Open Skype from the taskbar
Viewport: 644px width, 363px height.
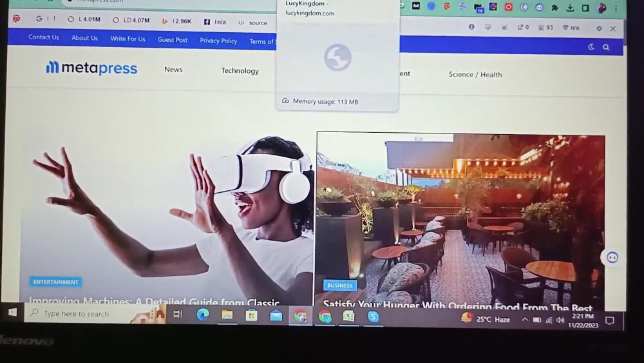373,317
